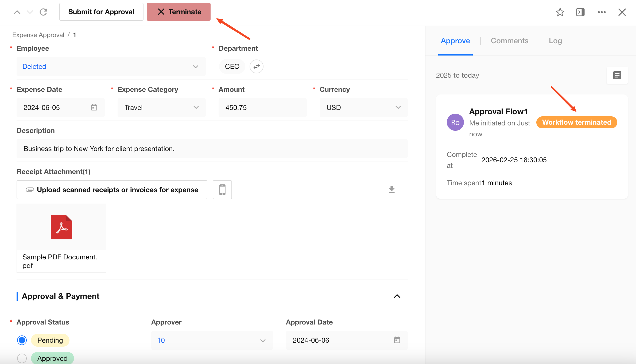The height and width of the screenshot is (364, 636).
Task: Go to previous record arrow
Action: pos(17,12)
